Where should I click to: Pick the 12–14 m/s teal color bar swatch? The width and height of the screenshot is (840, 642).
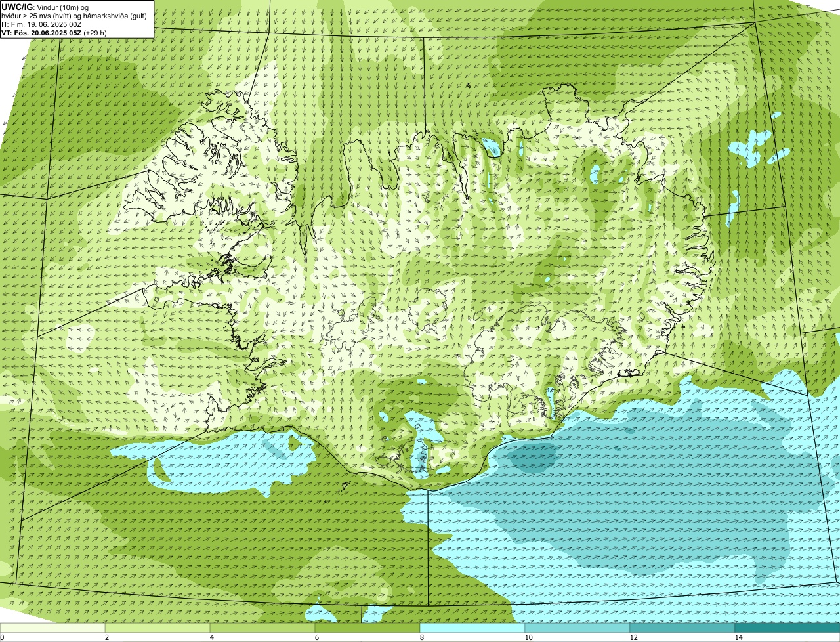(682, 628)
